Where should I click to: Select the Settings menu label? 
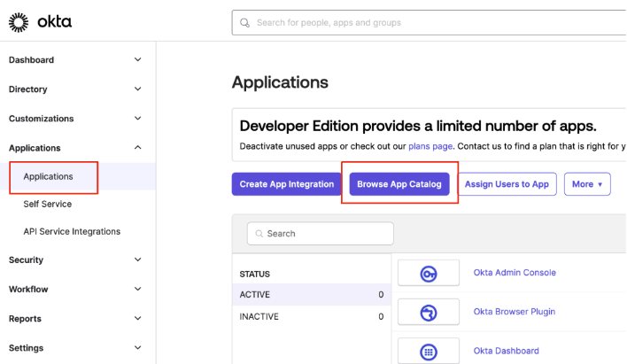(26, 348)
